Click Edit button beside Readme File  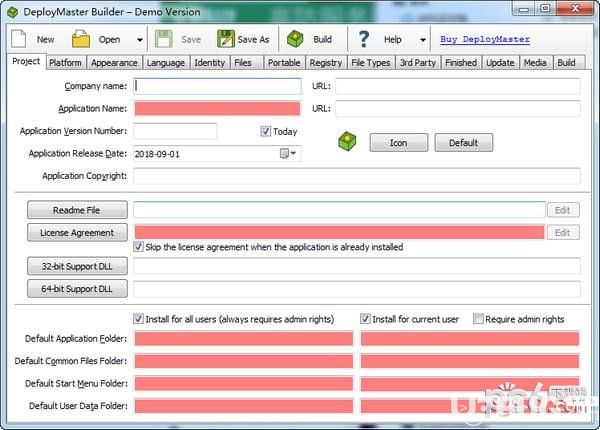pyautogui.click(x=563, y=210)
